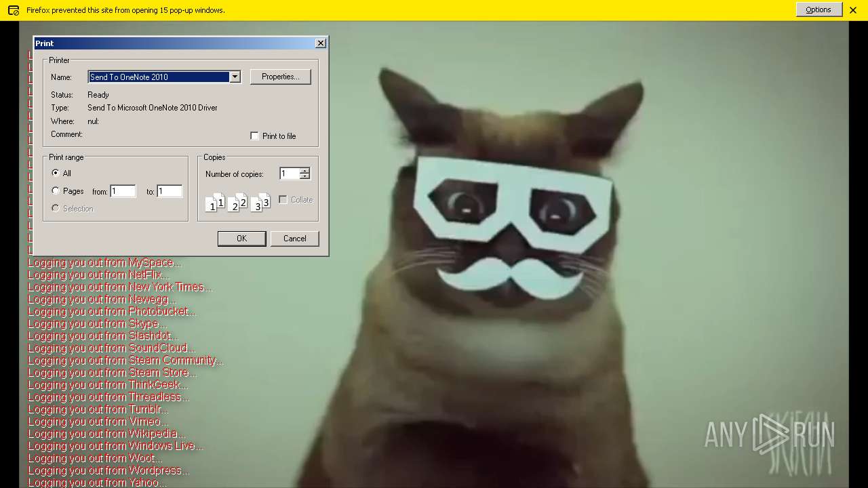868x488 pixels.
Task: Click 'Send To Microsoft OneNote 2010 Driver' text
Action: click(x=153, y=108)
